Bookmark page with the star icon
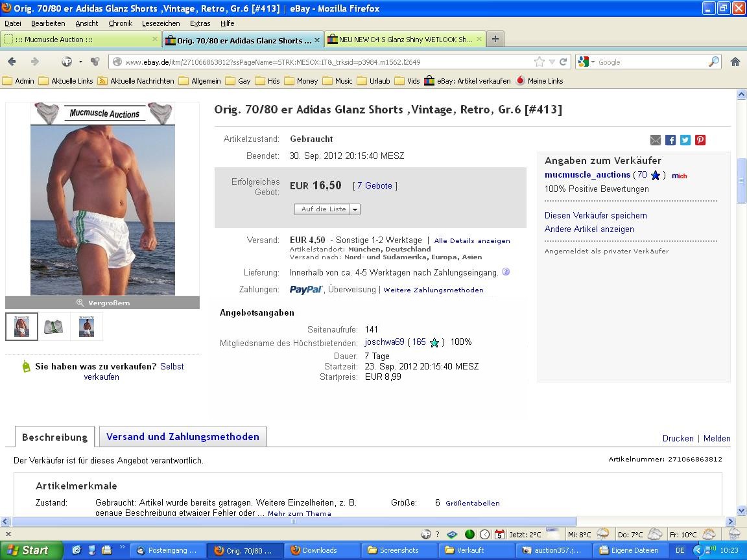 coord(539,62)
